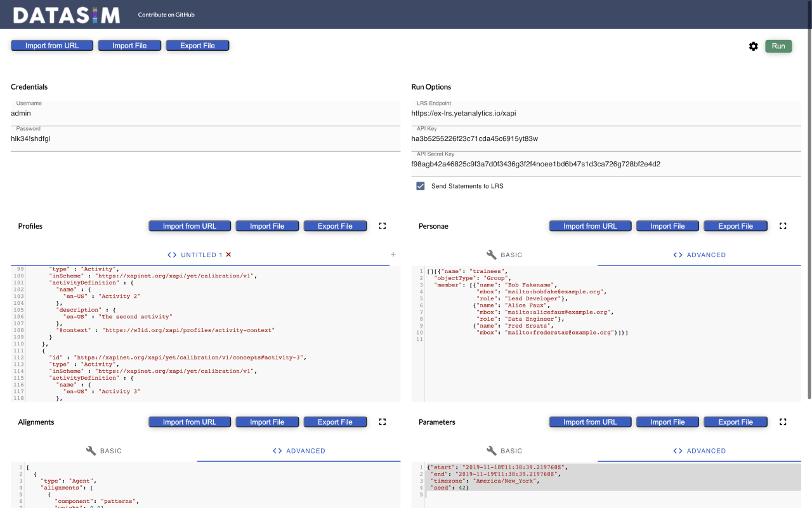Open settings via the gear icon
This screenshot has height=508, width=812.
753,46
